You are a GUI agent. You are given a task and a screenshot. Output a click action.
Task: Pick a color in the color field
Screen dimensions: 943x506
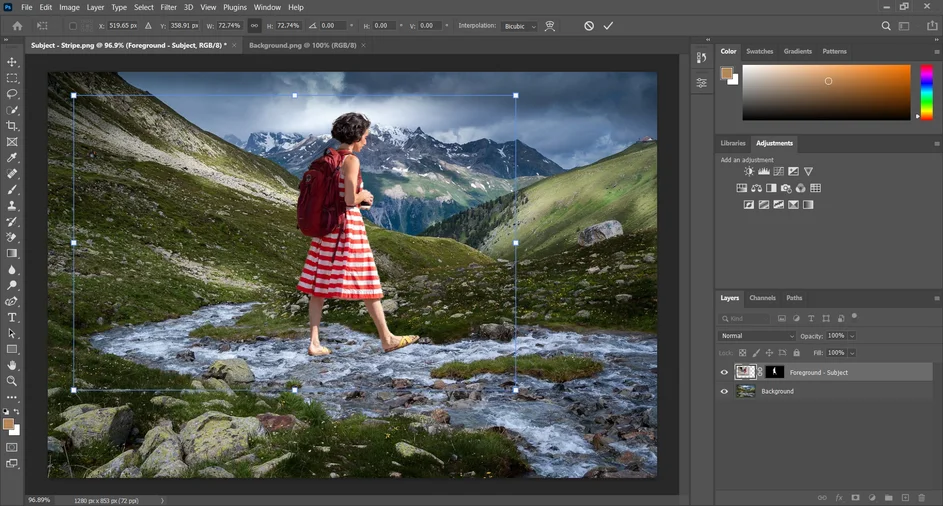(x=826, y=92)
